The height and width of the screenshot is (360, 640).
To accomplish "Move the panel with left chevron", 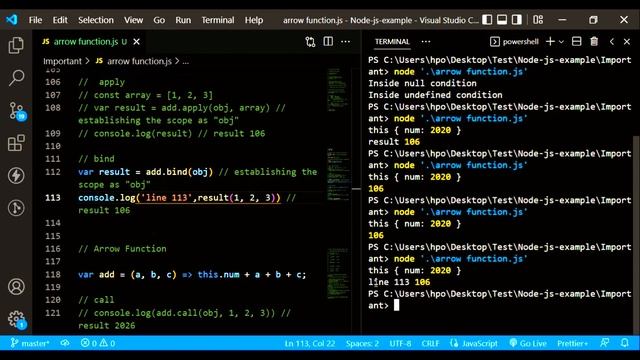I will (x=611, y=42).
